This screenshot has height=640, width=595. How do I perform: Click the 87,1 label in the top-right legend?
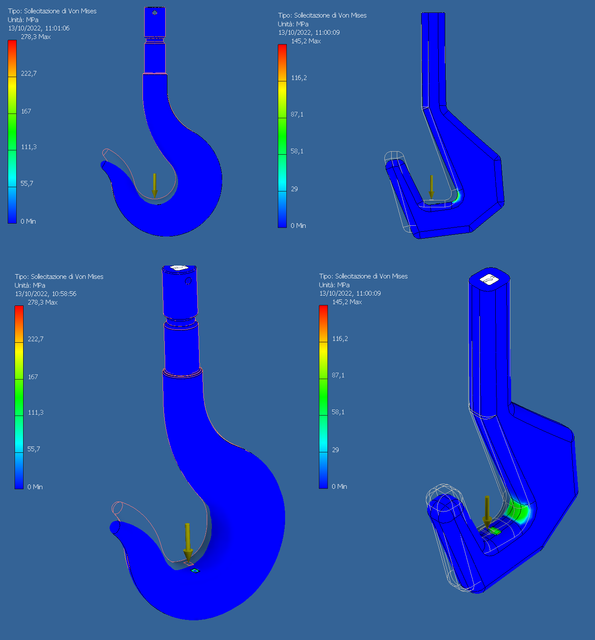tap(297, 114)
